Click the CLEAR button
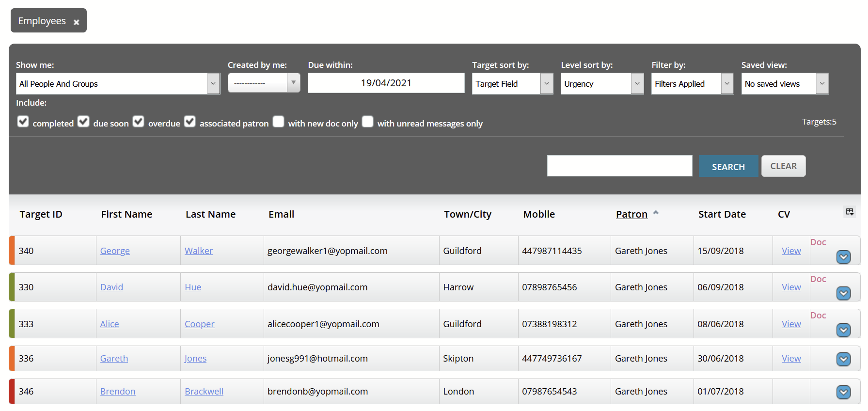 coord(784,166)
